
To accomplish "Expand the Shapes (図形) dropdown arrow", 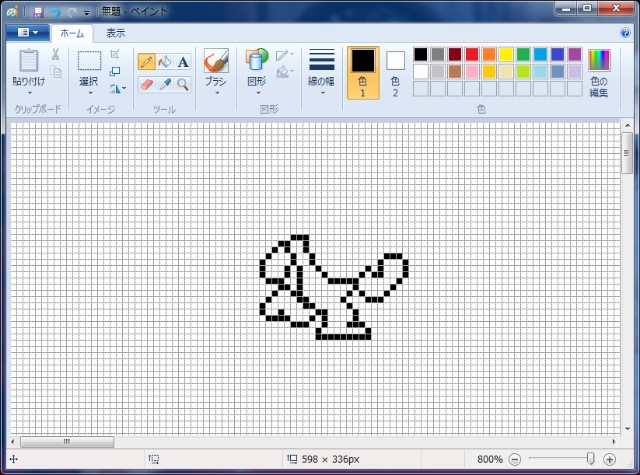I will (258, 93).
